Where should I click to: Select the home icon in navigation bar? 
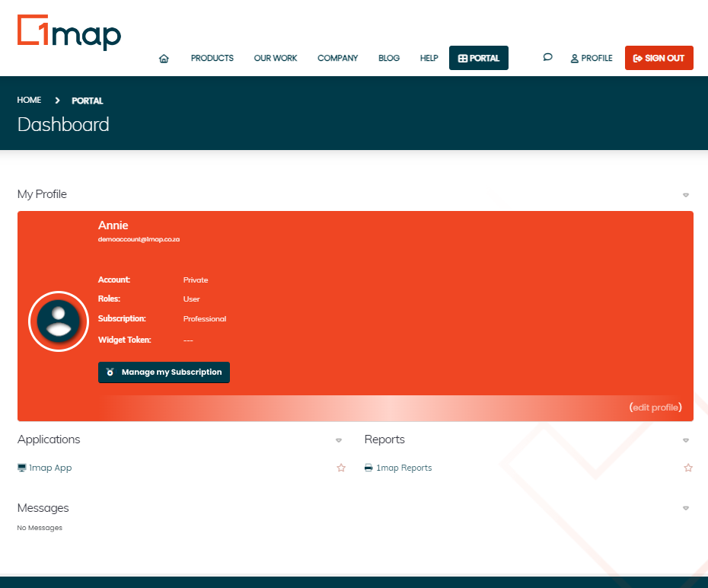click(x=164, y=57)
